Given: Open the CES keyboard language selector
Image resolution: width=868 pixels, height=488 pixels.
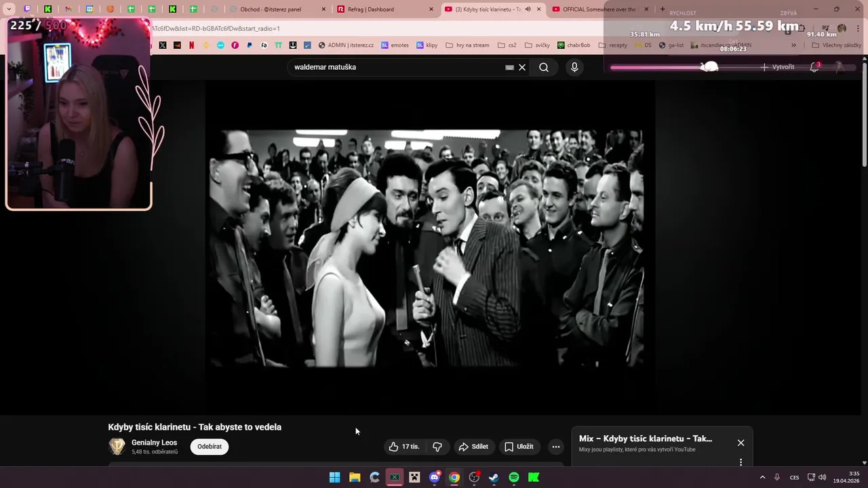Looking at the screenshot, I should pyautogui.click(x=794, y=477).
